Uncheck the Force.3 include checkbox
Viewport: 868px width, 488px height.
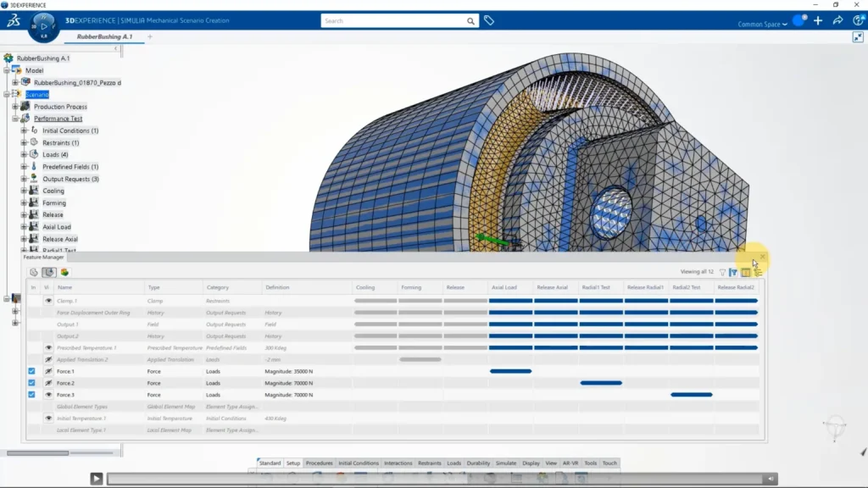click(31, 395)
